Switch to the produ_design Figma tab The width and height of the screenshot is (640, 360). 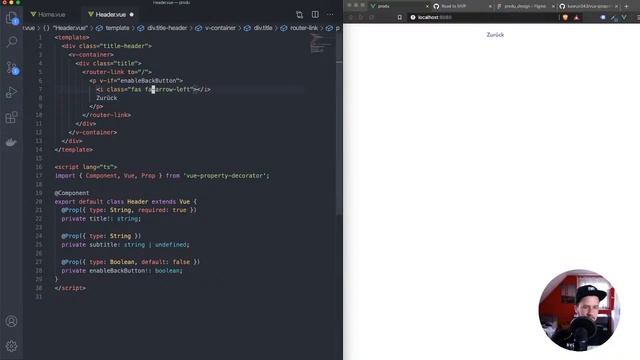[x=524, y=6]
